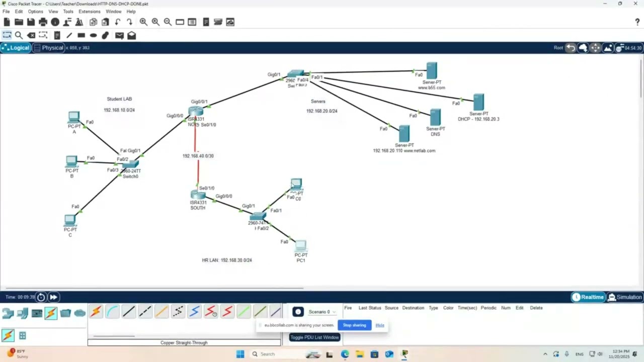Pick the Automatic connection lightning cable

pyautogui.click(x=96, y=312)
